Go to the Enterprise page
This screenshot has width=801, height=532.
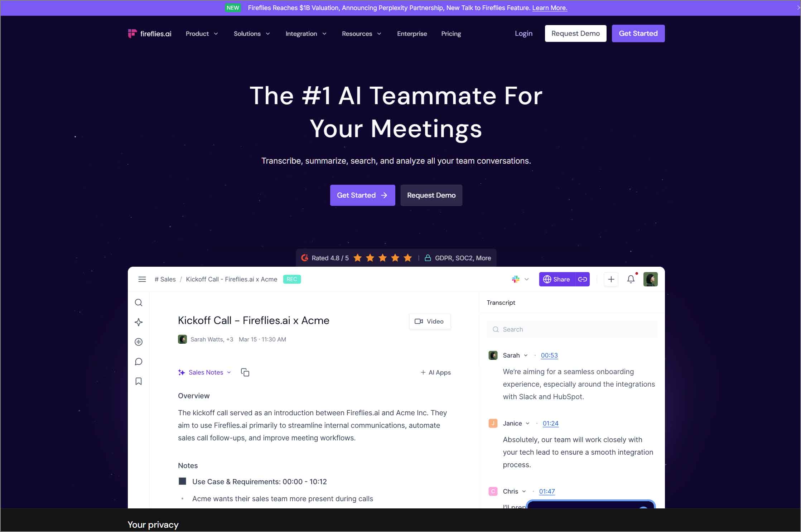pos(412,34)
